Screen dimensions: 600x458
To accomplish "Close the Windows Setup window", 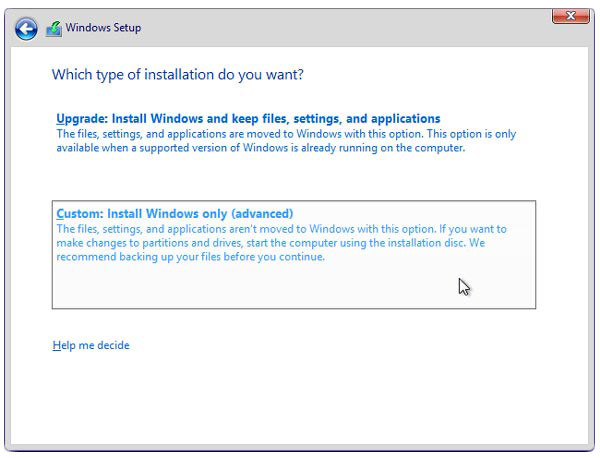I will point(571,16).
